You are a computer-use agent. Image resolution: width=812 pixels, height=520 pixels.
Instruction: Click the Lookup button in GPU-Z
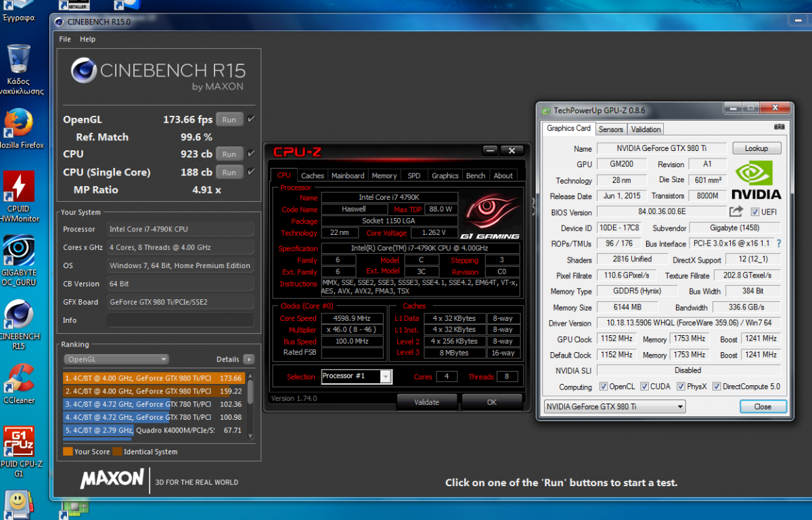pyautogui.click(x=757, y=148)
